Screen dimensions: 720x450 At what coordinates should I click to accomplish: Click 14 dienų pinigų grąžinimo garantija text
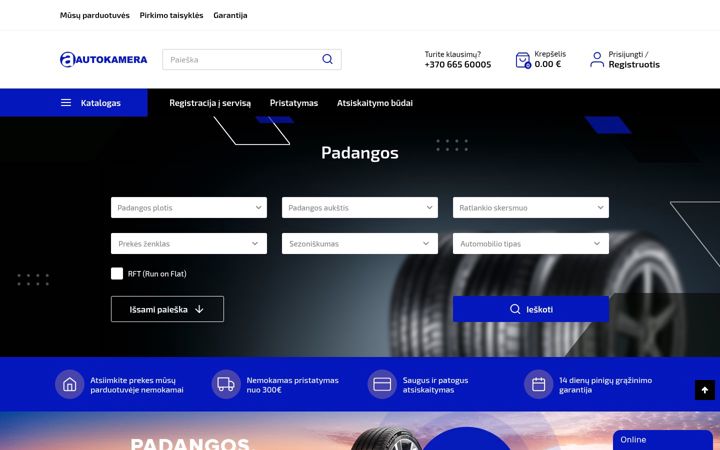(x=605, y=385)
